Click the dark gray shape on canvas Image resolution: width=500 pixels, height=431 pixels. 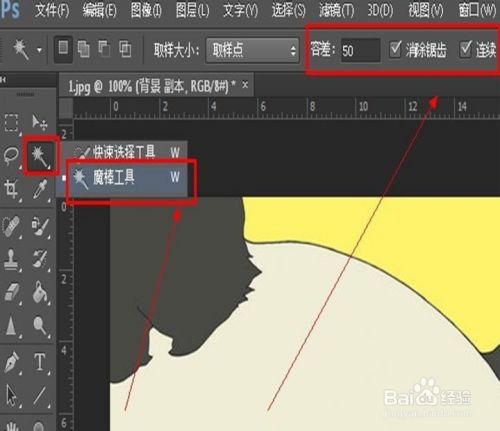183,267
